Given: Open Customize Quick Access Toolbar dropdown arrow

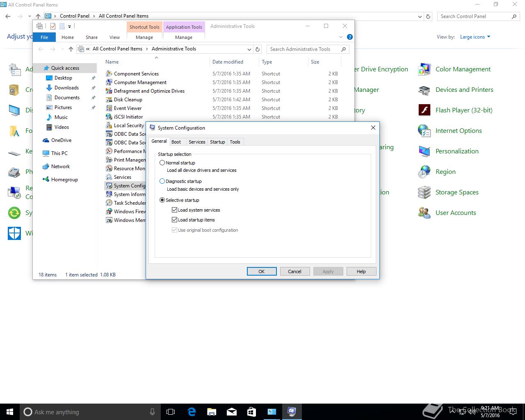Looking at the screenshot, I should (x=69, y=26).
